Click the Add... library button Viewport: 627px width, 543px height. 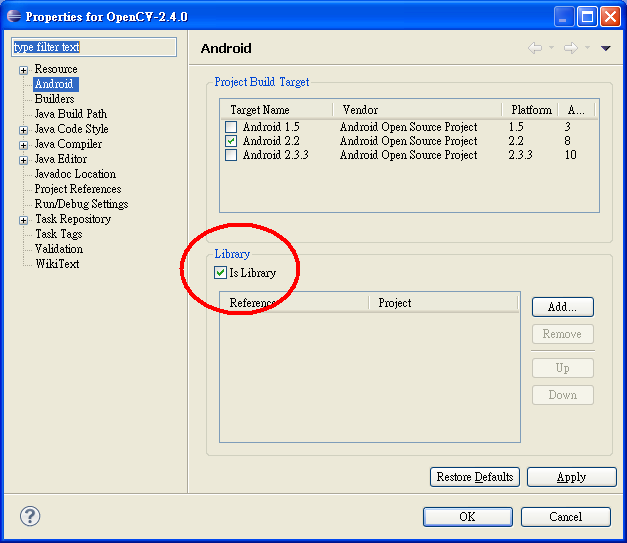click(x=563, y=307)
